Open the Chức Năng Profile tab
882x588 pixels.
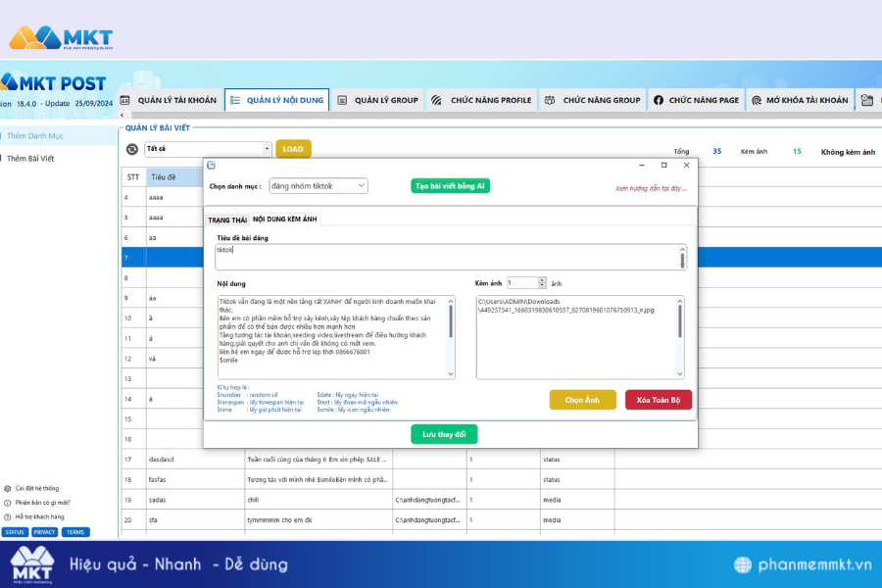tap(481, 100)
